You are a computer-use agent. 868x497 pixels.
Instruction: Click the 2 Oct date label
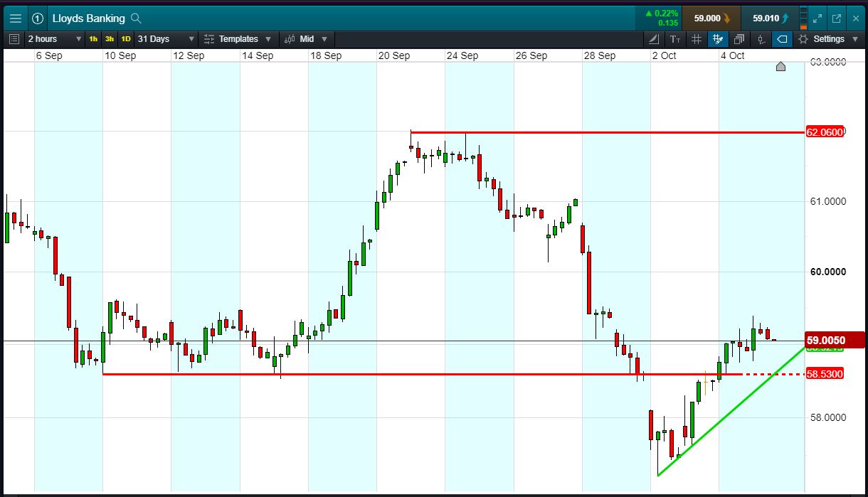click(665, 55)
